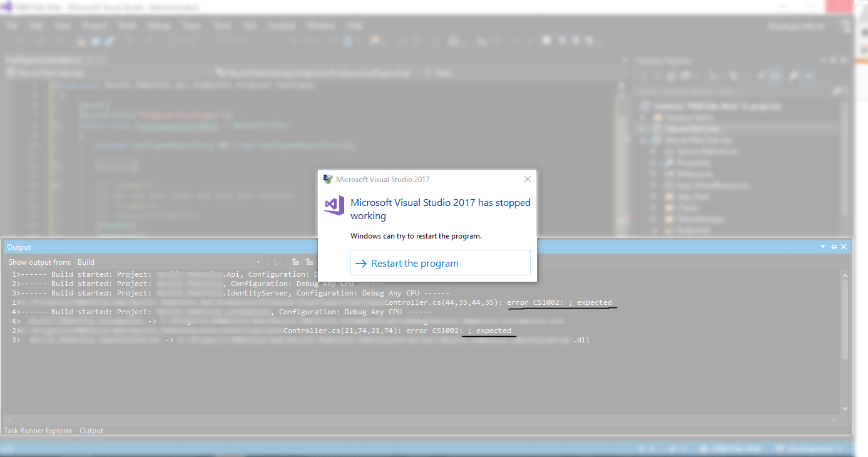Click the Controller.cs(21,74,21,74) error CS1002 line
Image resolution: width=868 pixels, height=457 pixels.
[x=262, y=331]
